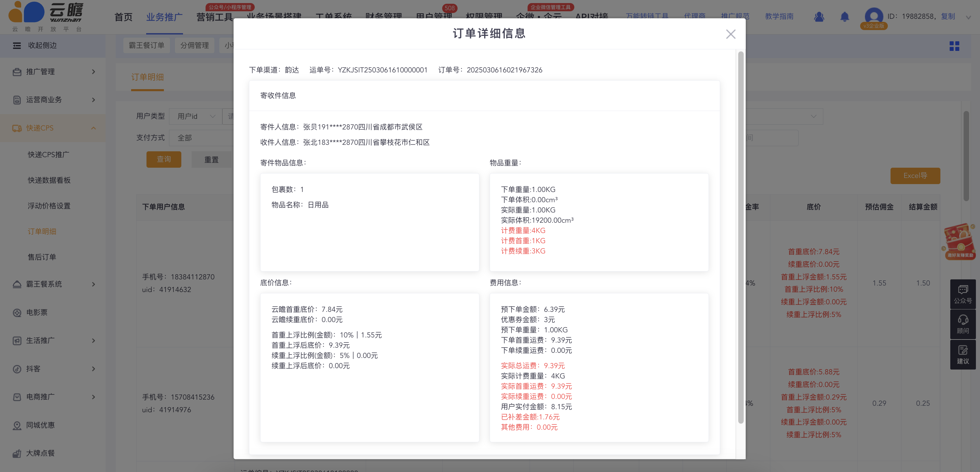
Task: Open the 用户id type dropdown
Action: (196, 116)
